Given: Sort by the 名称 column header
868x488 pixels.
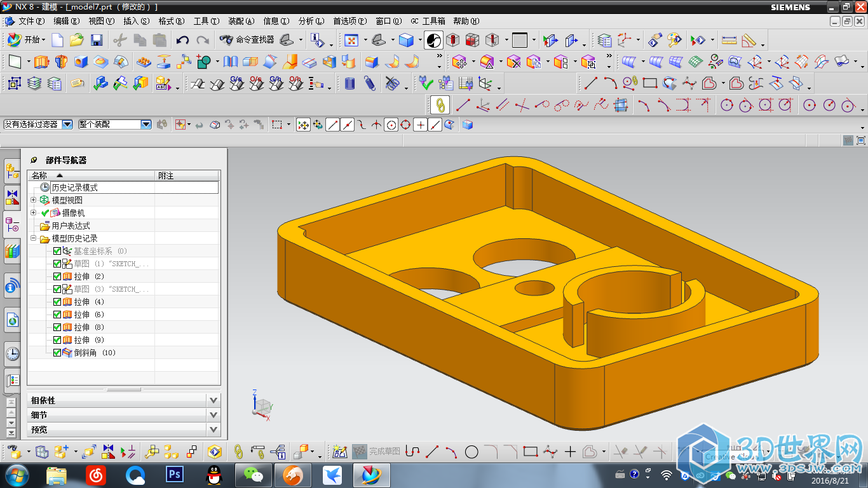Looking at the screenshot, I should pos(92,175).
